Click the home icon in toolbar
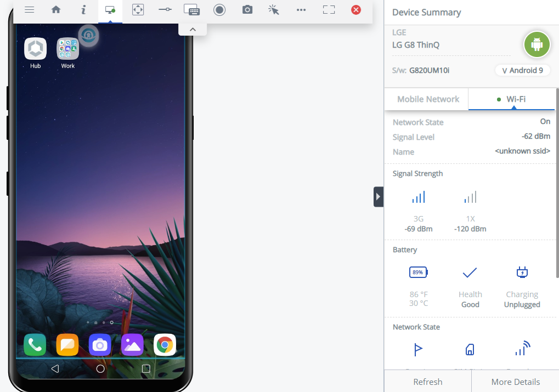The width and height of the screenshot is (559, 392). point(56,10)
